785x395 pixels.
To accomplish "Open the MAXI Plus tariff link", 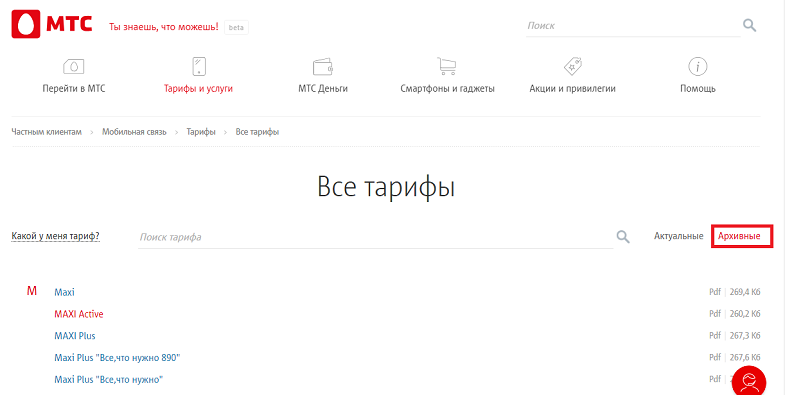I will point(75,336).
